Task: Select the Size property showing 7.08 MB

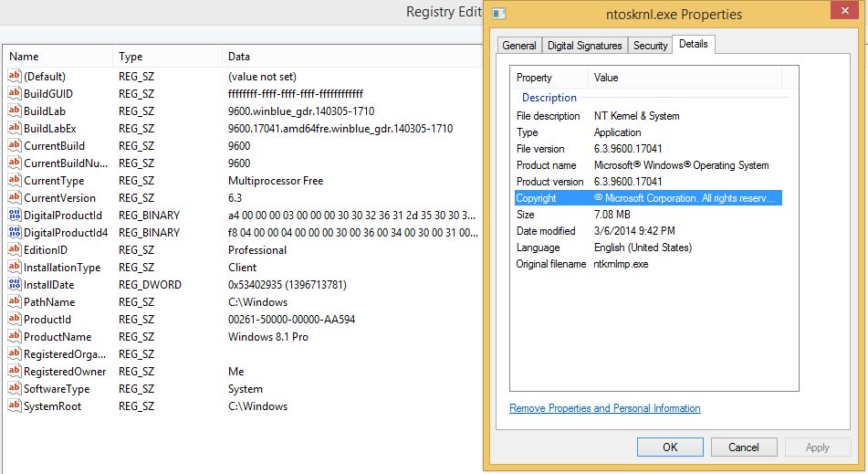Action: pyautogui.click(x=648, y=215)
